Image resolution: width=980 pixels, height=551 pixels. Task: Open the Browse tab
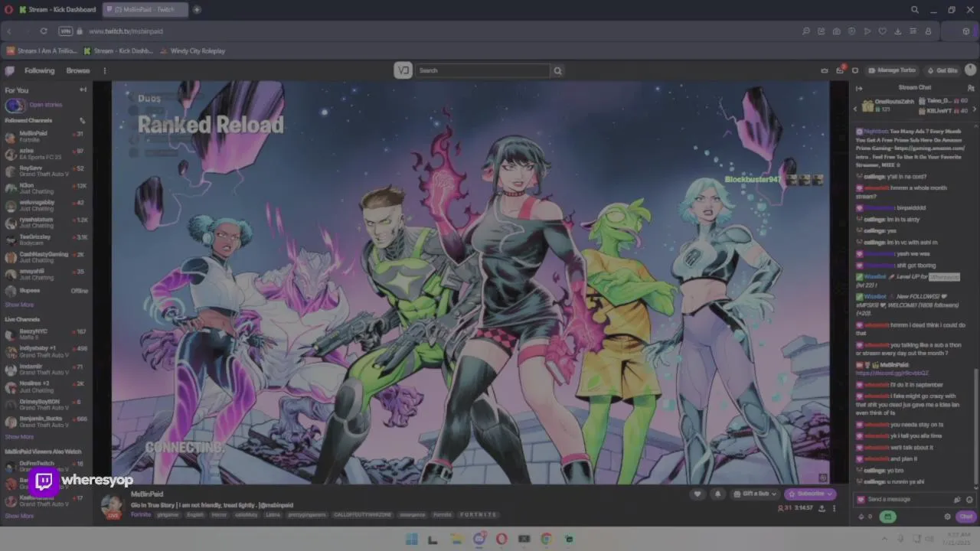click(x=78, y=70)
